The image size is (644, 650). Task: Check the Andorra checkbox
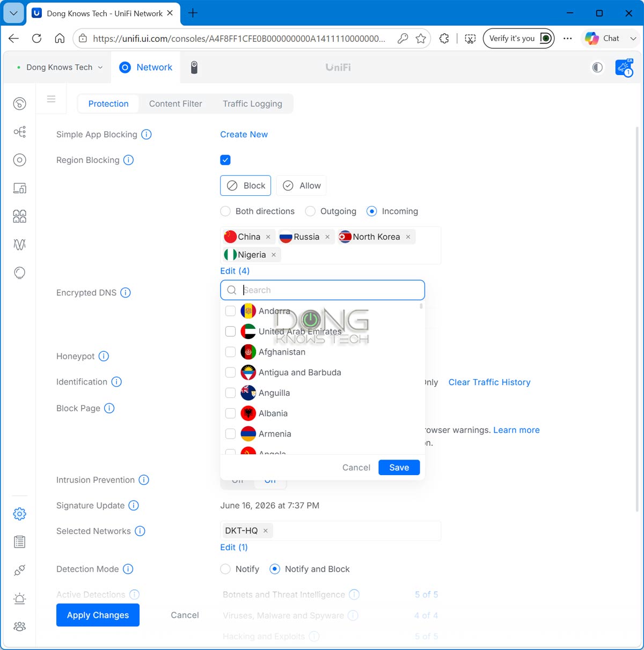click(x=230, y=311)
